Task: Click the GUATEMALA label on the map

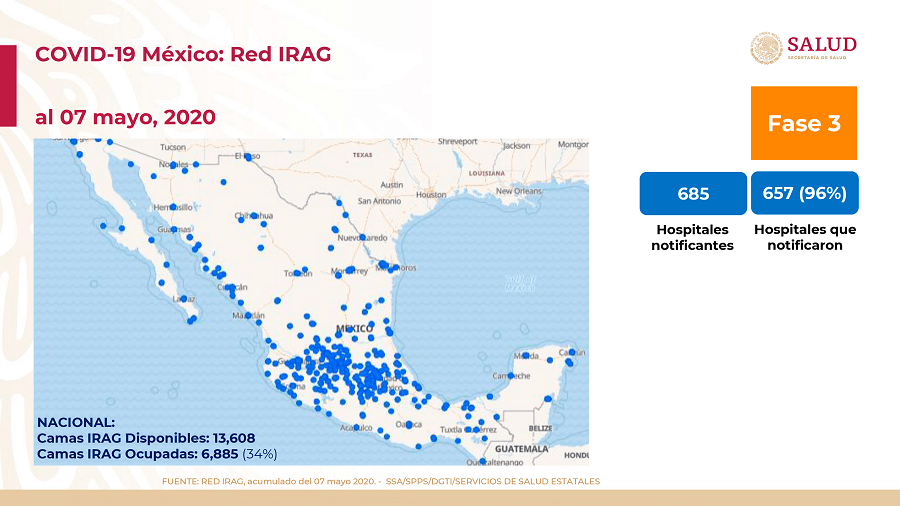Action: tap(523, 449)
